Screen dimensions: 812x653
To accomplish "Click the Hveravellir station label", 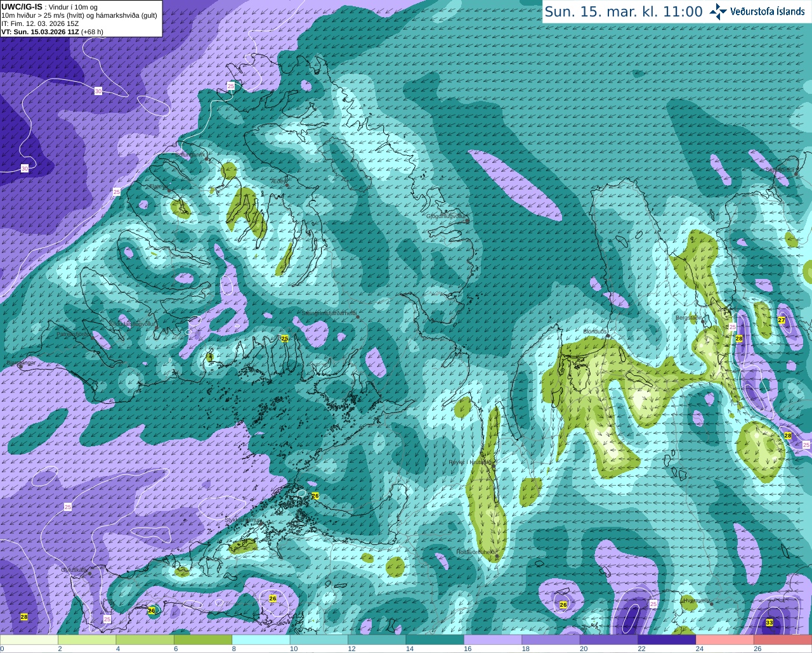I will 696,600.
